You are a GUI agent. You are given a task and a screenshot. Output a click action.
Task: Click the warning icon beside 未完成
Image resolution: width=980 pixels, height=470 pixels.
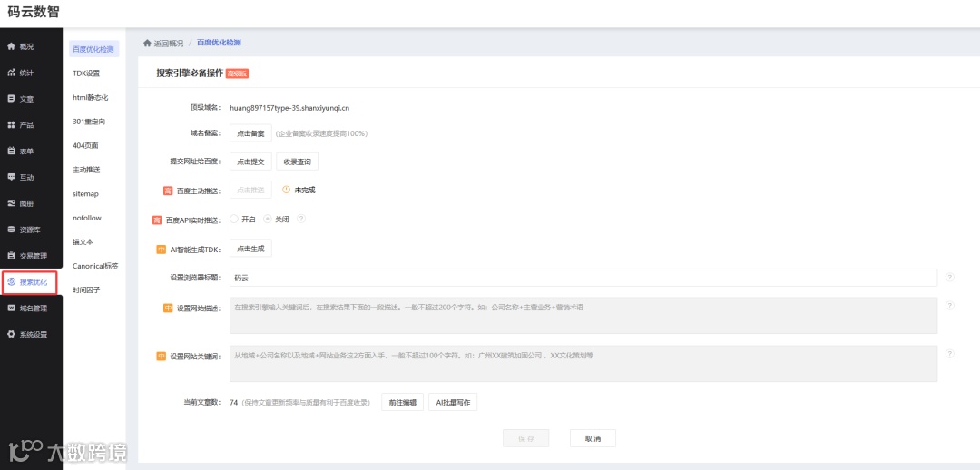[286, 190]
